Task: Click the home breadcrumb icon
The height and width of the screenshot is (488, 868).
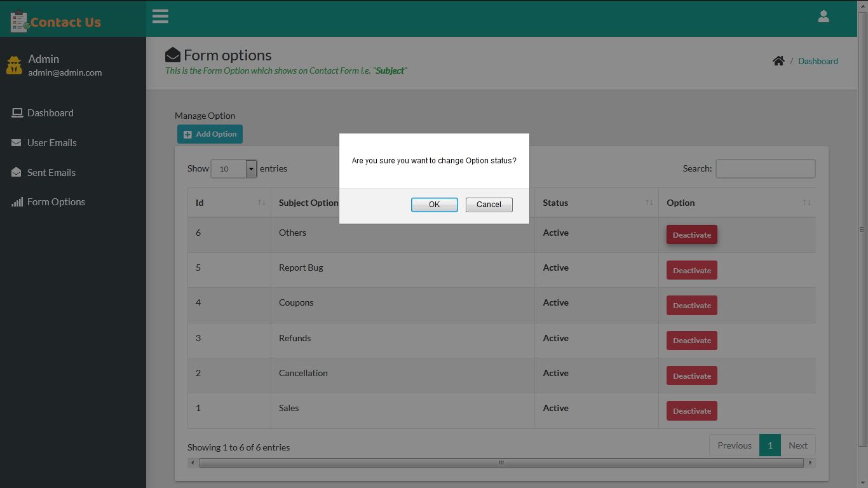Action: tap(778, 60)
